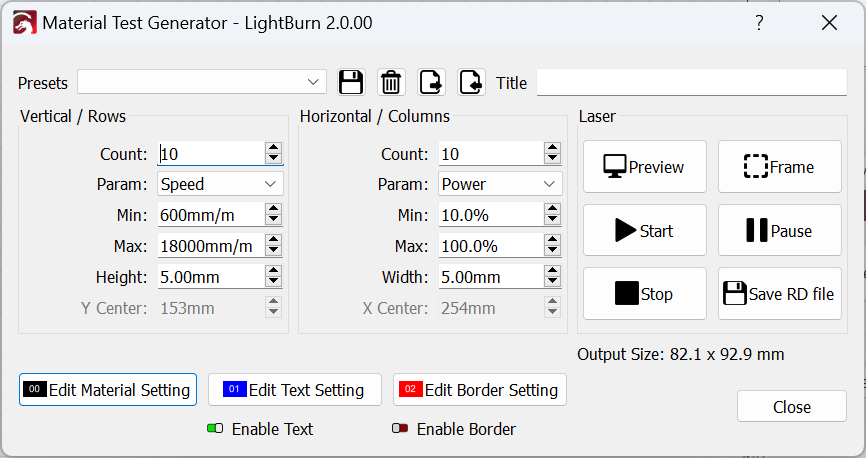The width and height of the screenshot is (866, 458).
Task: Start the laser job
Action: pos(644,231)
